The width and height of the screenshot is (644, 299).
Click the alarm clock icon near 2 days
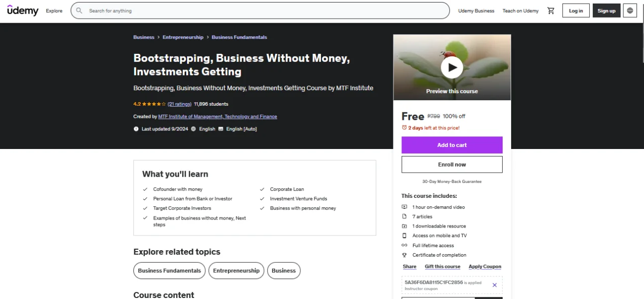(x=404, y=128)
